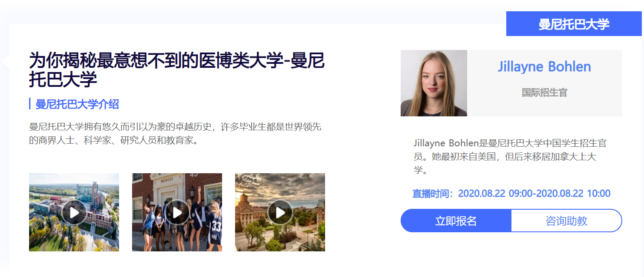The image size is (644, 277).
Task: Play the students at Bridges building video
Action: 177,212
